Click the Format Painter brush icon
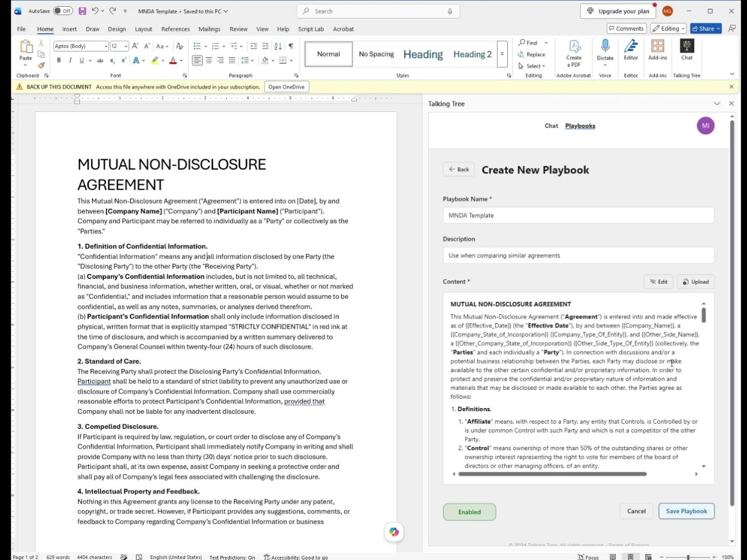Viewport: 747px width, 560px height. tap(41, 65)
